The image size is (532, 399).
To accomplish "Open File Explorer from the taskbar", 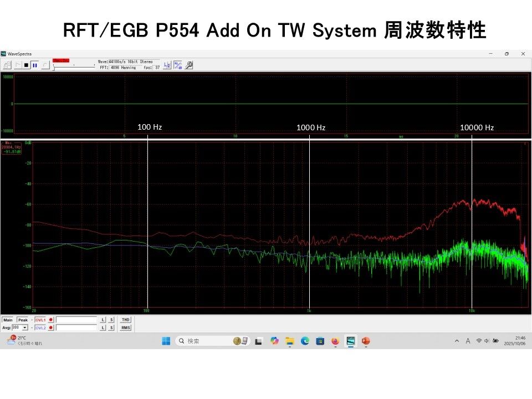I will coord(289,341).
